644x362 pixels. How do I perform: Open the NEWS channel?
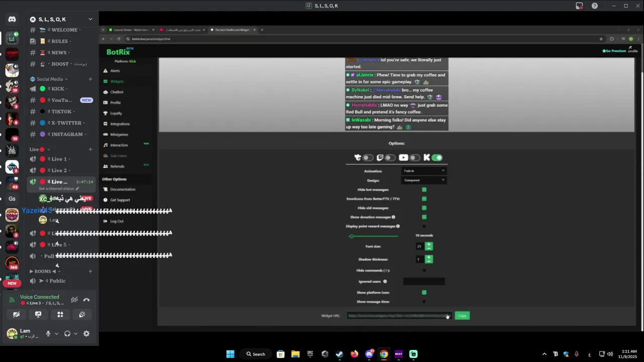click(x=61, y=53)
